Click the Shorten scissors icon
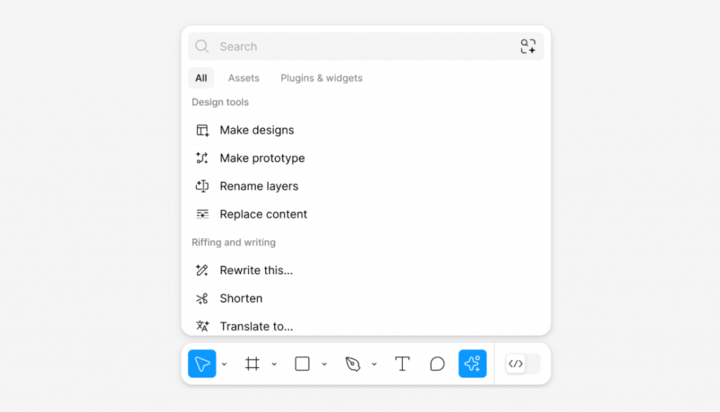The width and height of the screenshot is (720, 412). click(202, 299)
